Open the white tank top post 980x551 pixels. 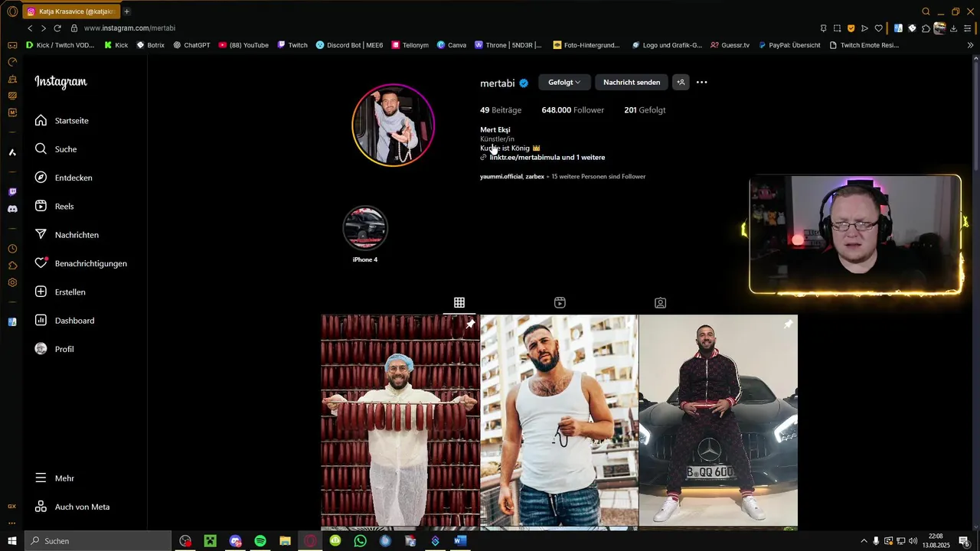(x=559, y=421)
